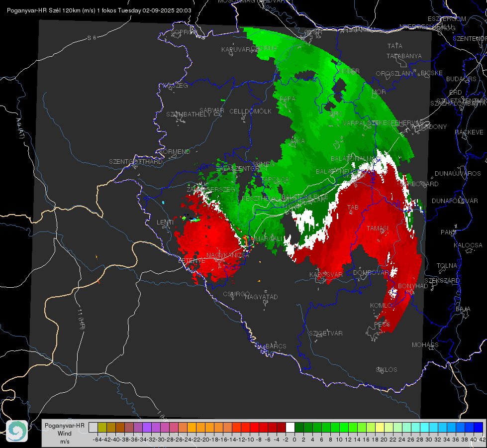This screenshot has width=487, height=448.
Task: Click the BARCS city label
Action: 276,346
